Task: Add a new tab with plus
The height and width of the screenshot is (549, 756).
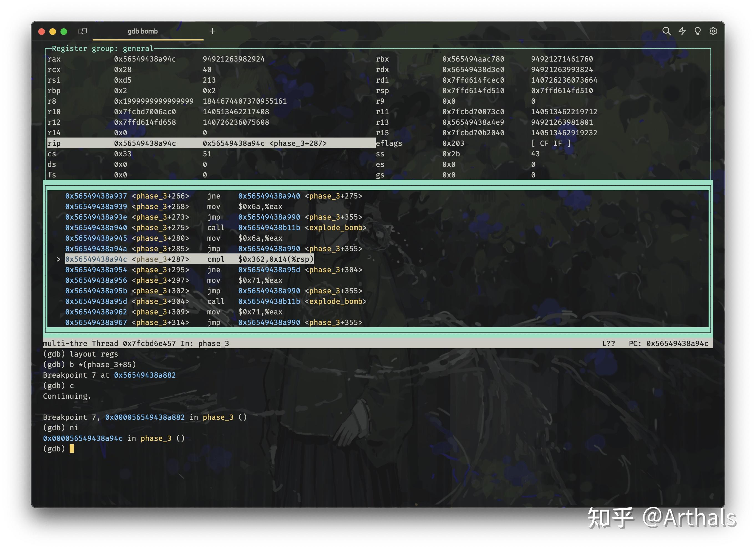Action: (x=212, y=31)
